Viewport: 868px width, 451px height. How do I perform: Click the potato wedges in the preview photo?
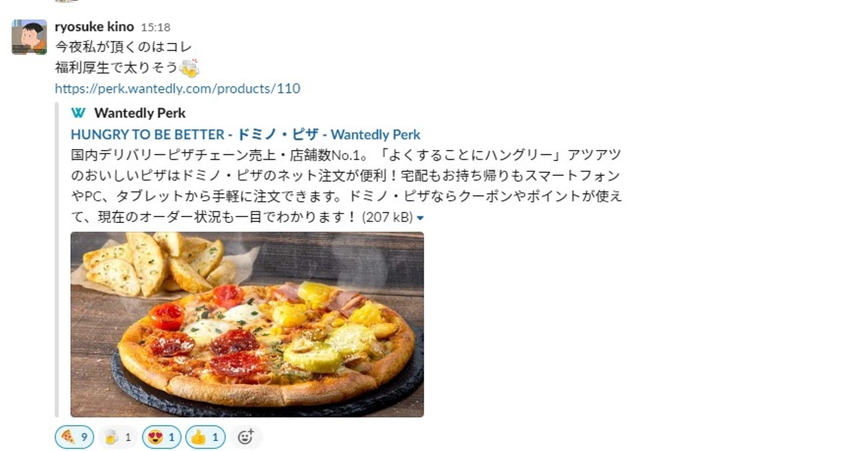pos(157,264)
